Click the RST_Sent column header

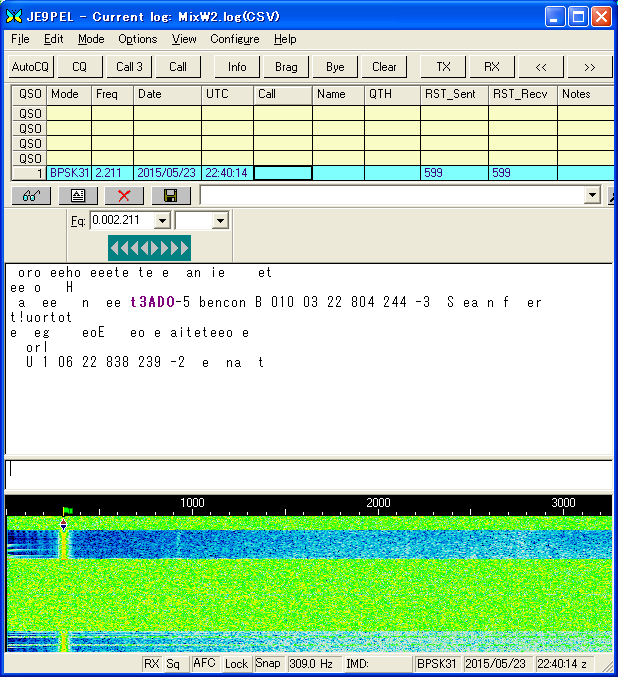point(454,94)
